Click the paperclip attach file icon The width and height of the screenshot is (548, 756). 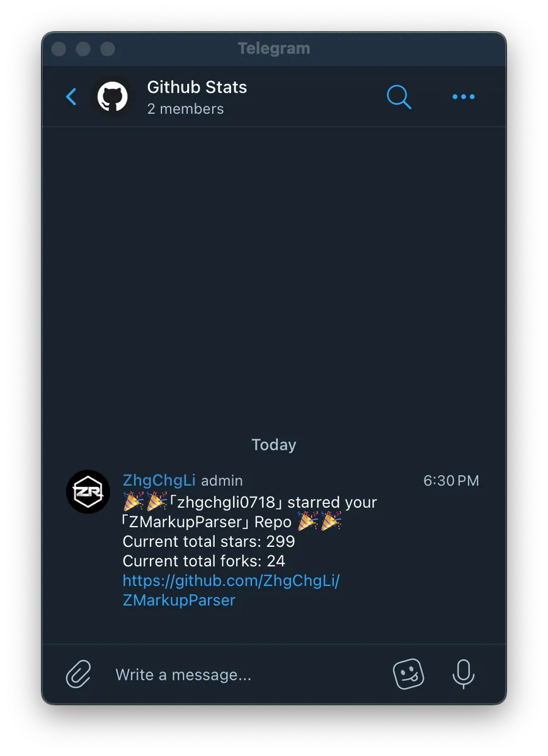click(x=79, y=675)
